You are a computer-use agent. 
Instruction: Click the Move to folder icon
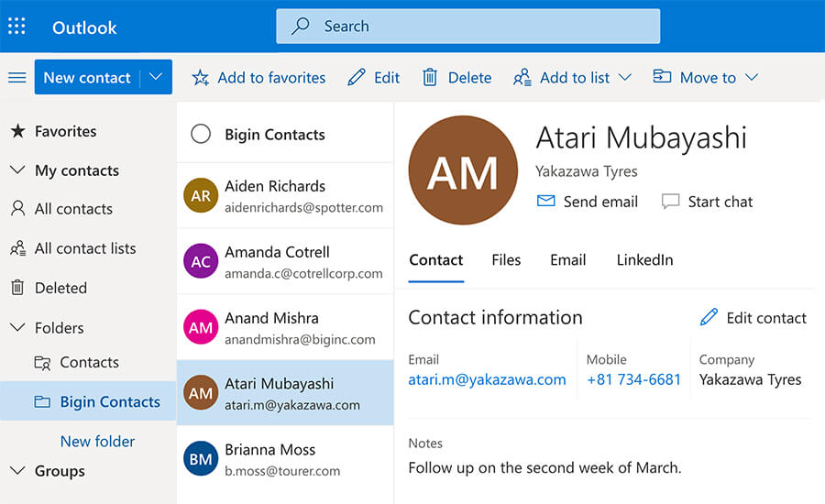pyautogui.click(x=662, y=76)
